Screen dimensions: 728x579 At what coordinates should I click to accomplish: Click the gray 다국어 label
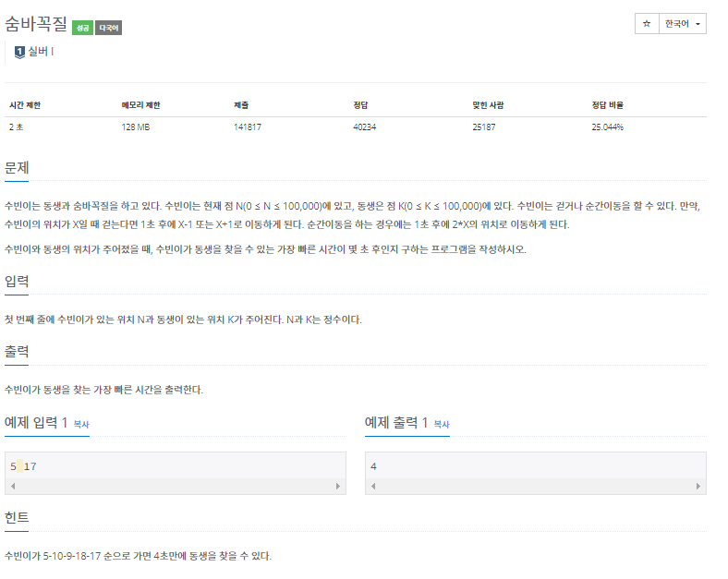tap(109, 28)
